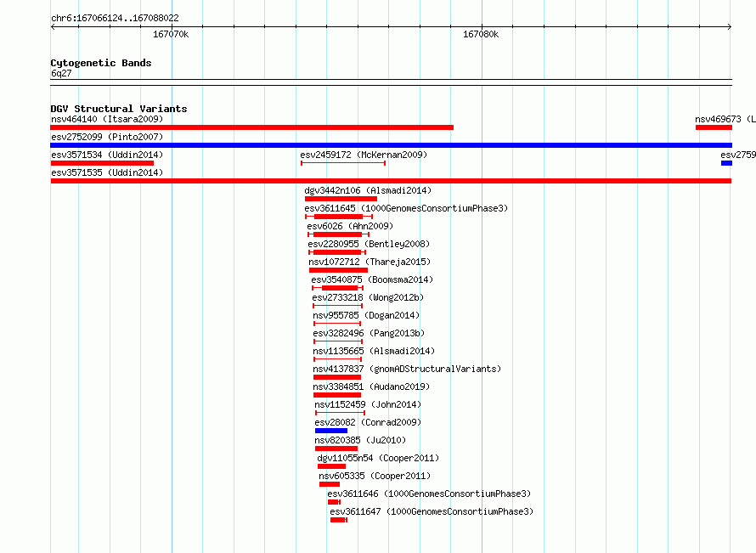Viewport: 756px width, 553px height.
Task: Click the thin red line under esv2733218
Action: click(x=337, y=306)
